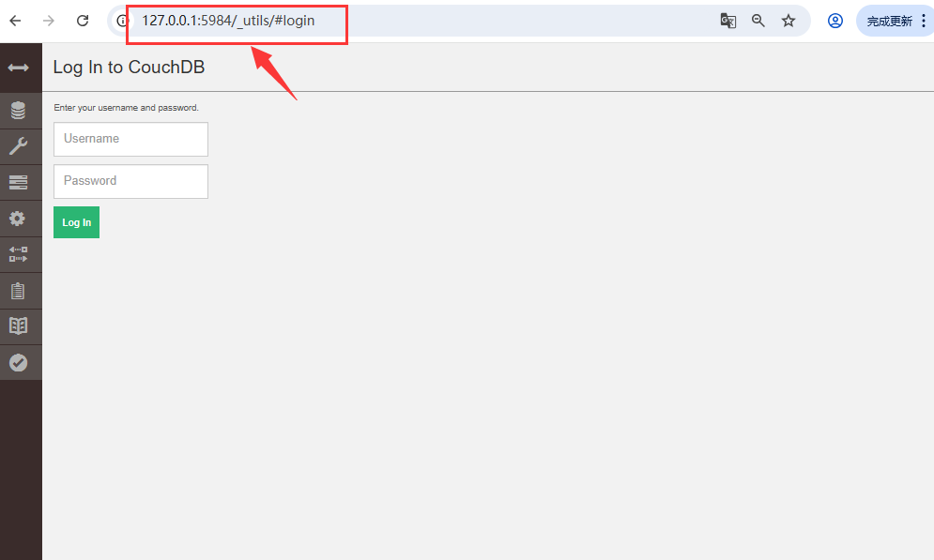Open the browser three-dot menu
Viewport: 934px width, 560px height.
924,21
